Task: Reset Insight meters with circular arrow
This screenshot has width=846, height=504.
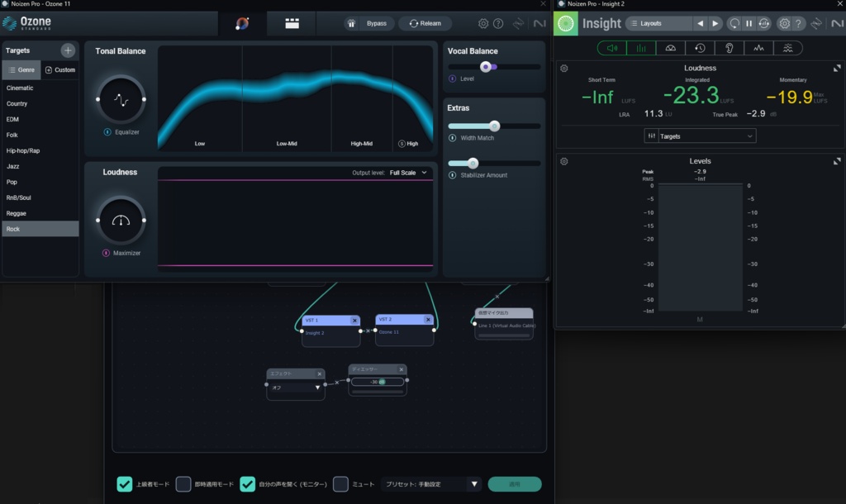Action: tap(734, 23)
